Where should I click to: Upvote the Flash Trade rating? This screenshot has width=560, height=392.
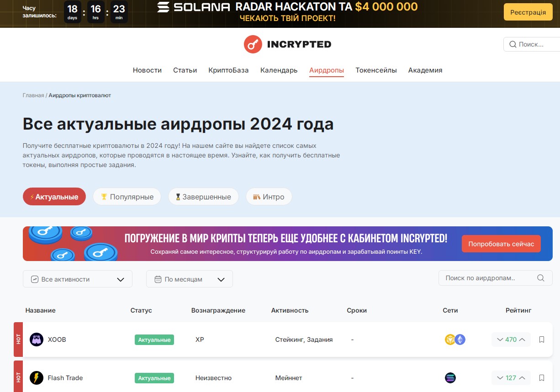pos(522,378)
